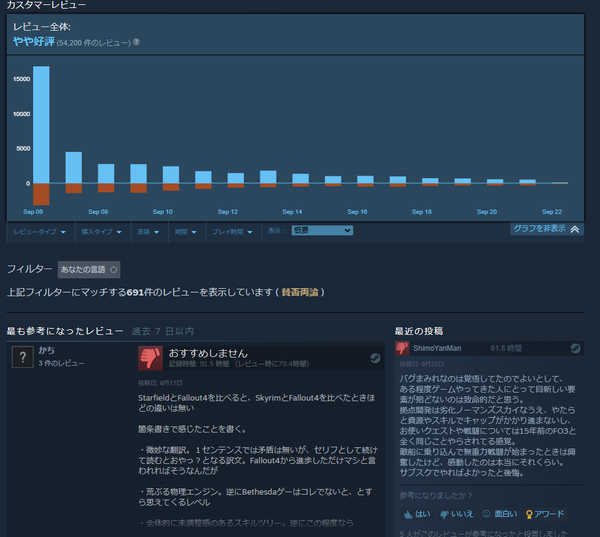Click the help question mark beside review count

(x=136, y=42)
